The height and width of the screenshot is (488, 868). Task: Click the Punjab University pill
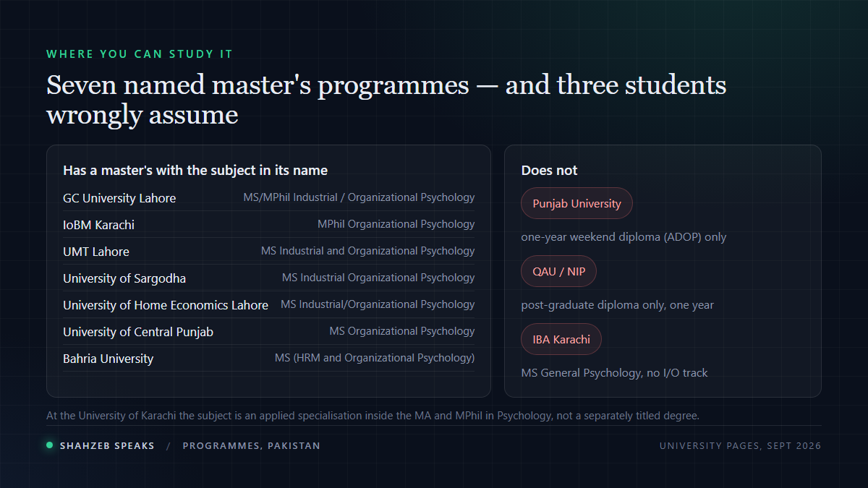pyautogui.click(x=576, y=203)
